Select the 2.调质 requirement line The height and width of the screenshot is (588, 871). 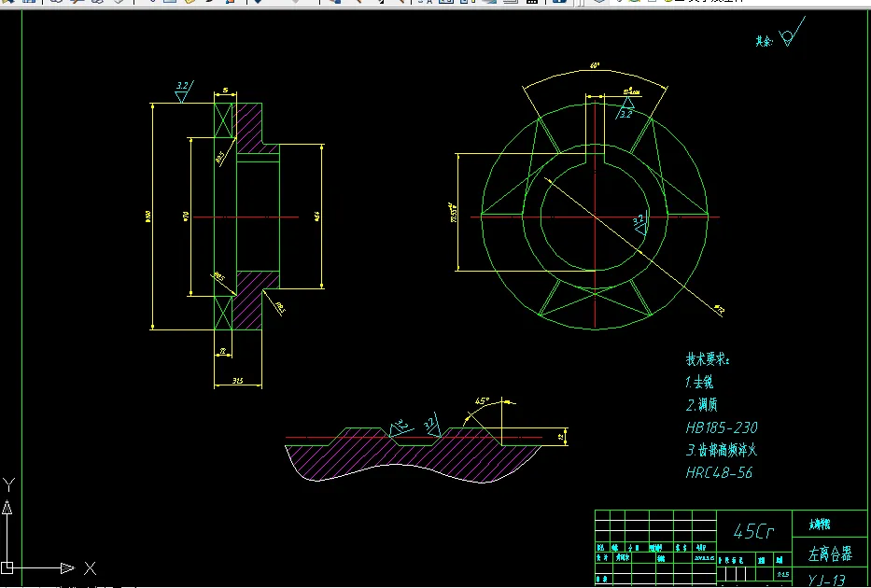coord(702,405)
